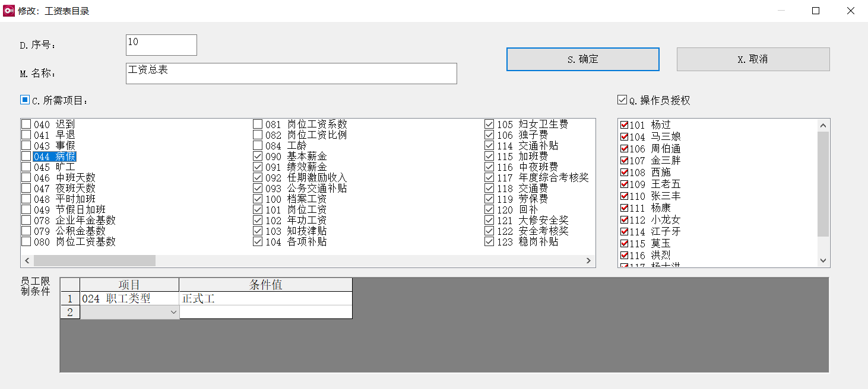Click the D.序号 number input field
The image size is (868, 389).
[x=160, y=44]
